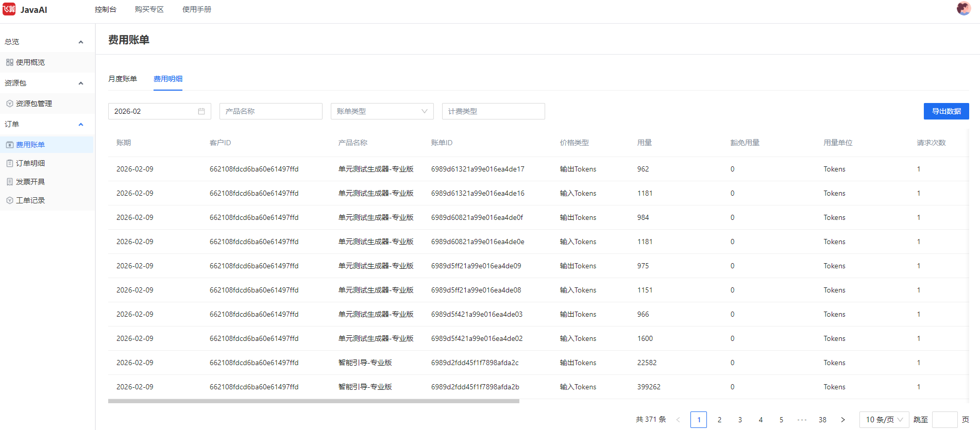Collapse the 订单 sidebar section
The image size is (980, 430).
coord(81,125)
